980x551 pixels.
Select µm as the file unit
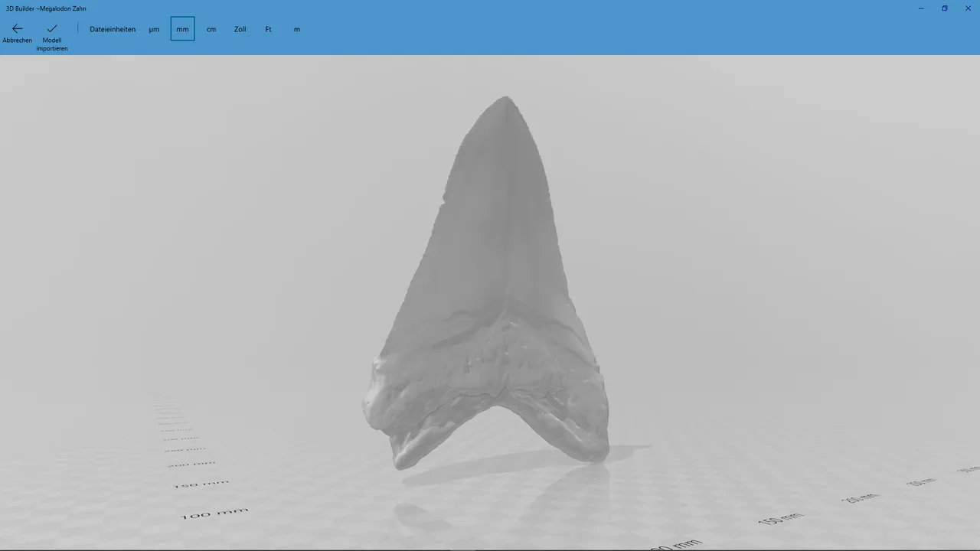(x=154, y=29)
